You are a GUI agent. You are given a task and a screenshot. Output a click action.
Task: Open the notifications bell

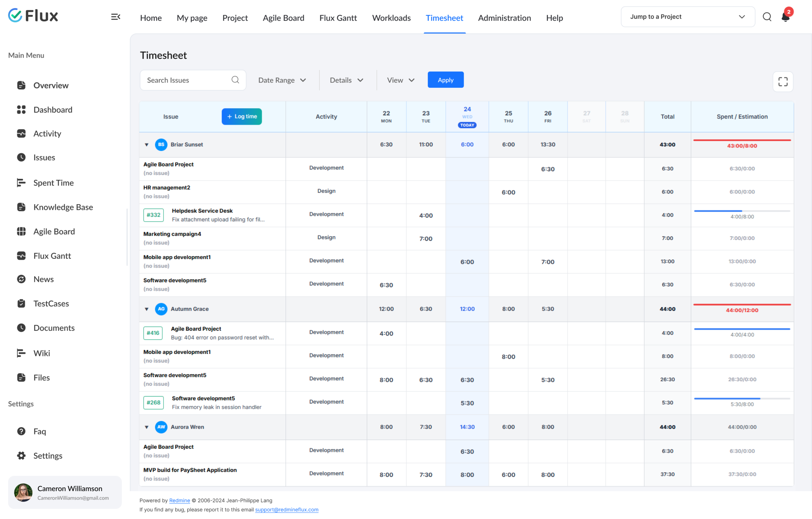[785, 16]
